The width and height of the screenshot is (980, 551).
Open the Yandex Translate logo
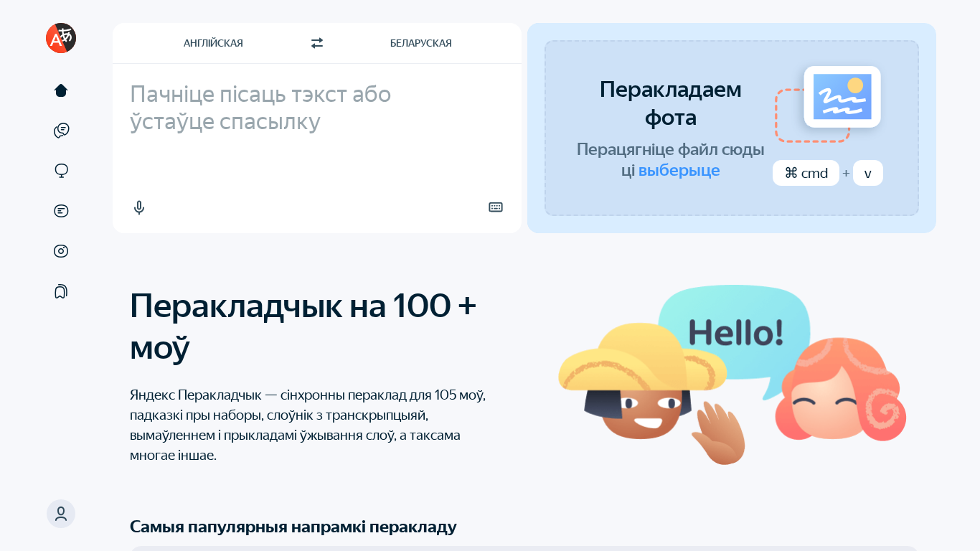click(x=61, y=38)
